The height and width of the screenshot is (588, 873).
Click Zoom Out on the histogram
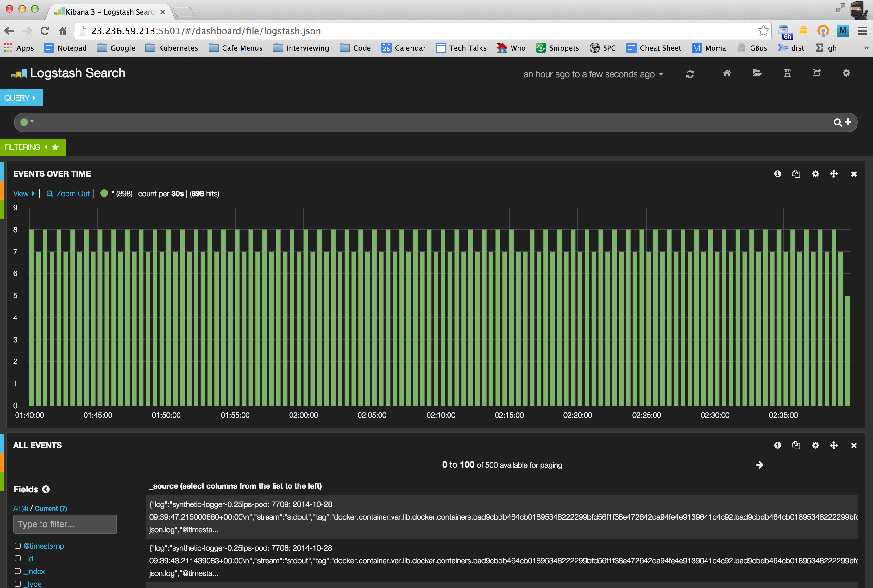pyautogui.click(x=68, y=193)
